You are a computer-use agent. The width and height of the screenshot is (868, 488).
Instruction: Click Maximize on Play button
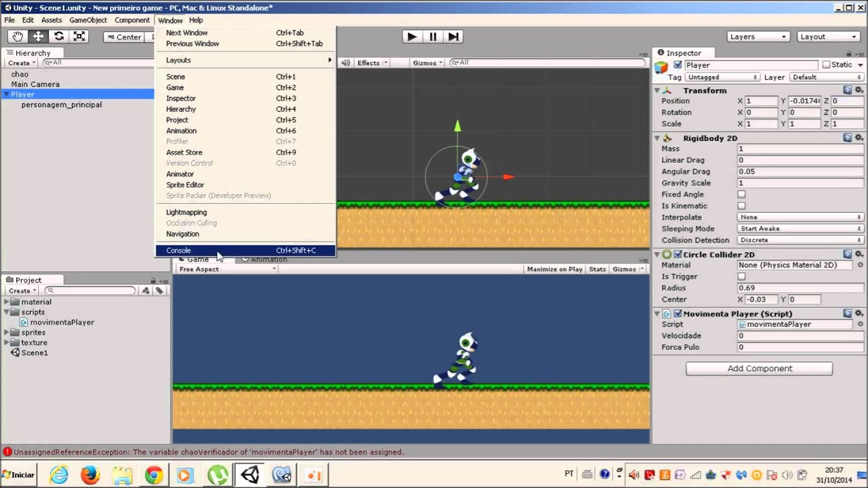coord(555,269)
